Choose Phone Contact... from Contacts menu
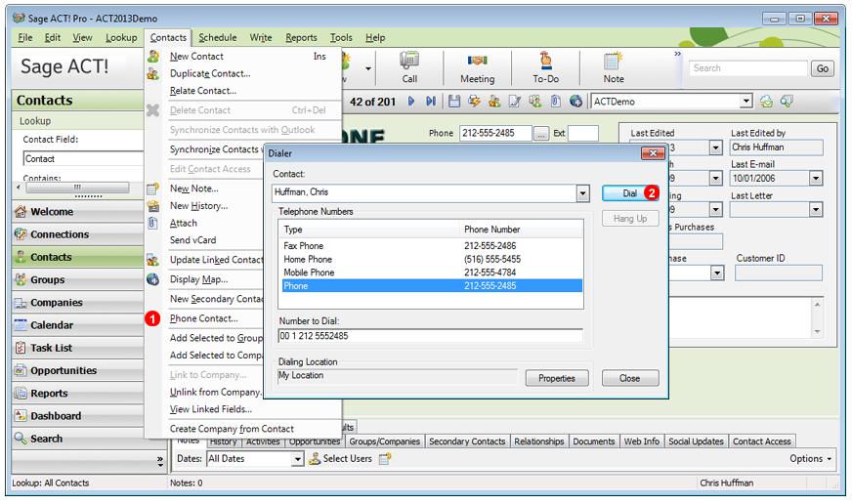Image resolution: width=852 pixels, height=504 pixels. 203,318
